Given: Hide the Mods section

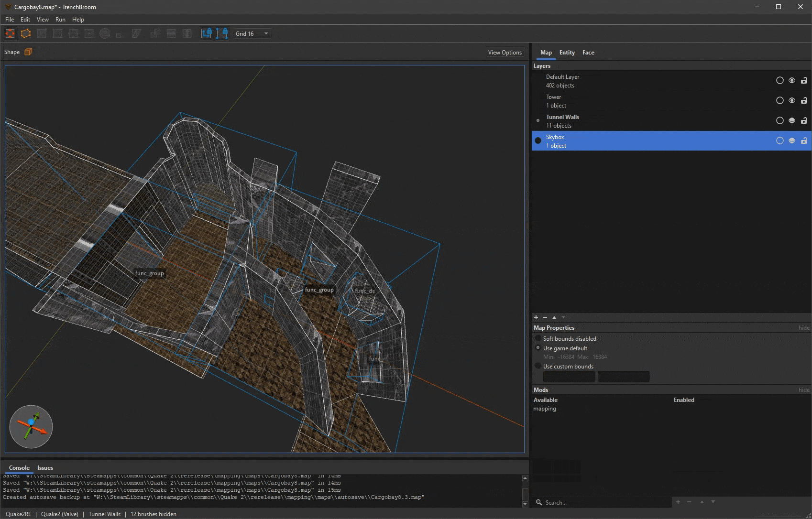Looking at the screenshot, I should point(804,390).
